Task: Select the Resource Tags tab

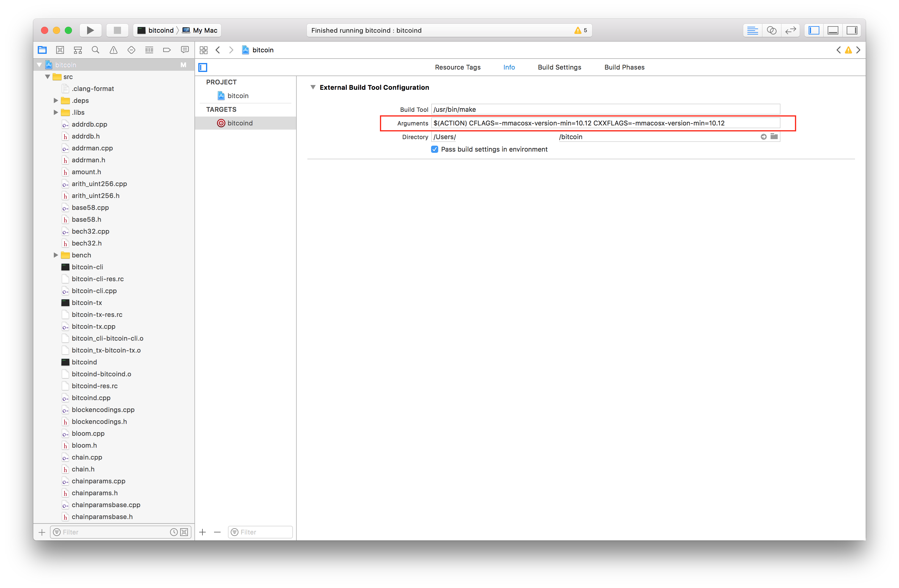Action: (457, 67)
